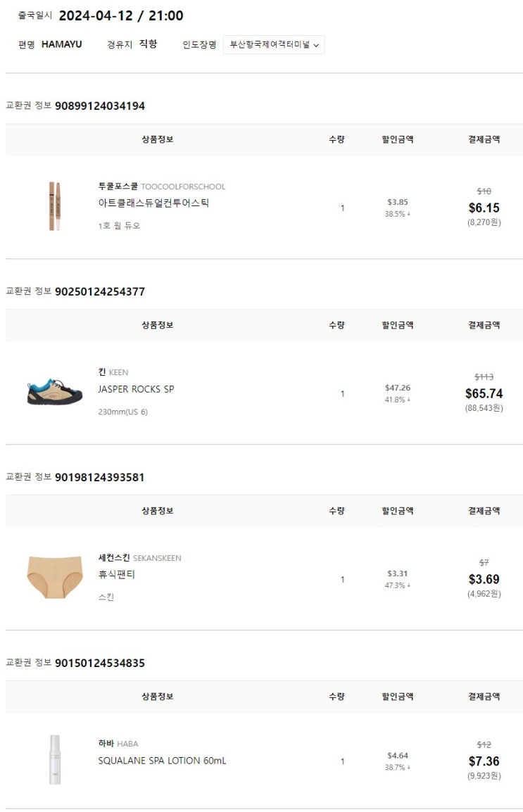The image size is (523, 812).
Task: Click the HABA lotion bottle image
Action: pos(55,760)
